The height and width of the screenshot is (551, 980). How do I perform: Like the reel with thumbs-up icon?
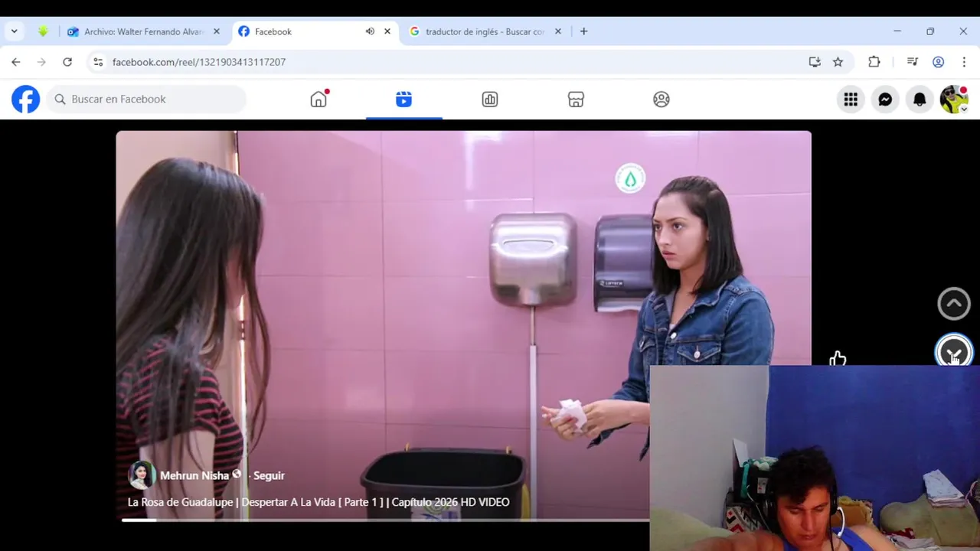click(x=838, y=358)
